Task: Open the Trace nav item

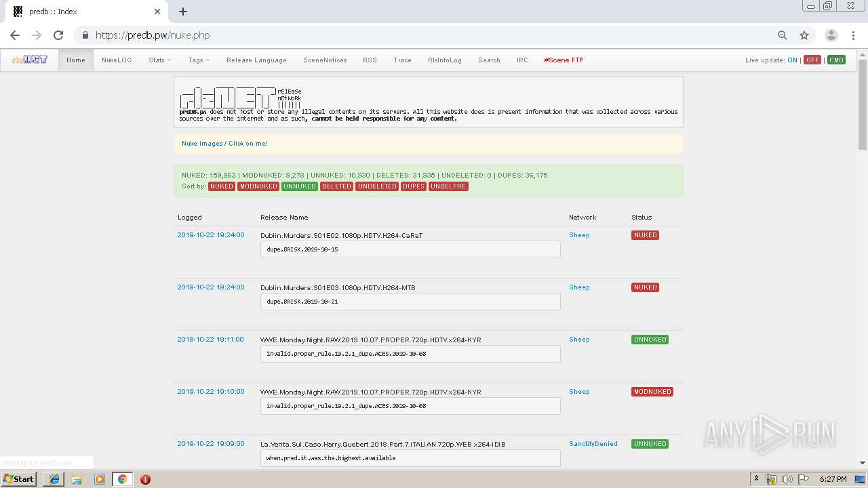Action: 402,60
